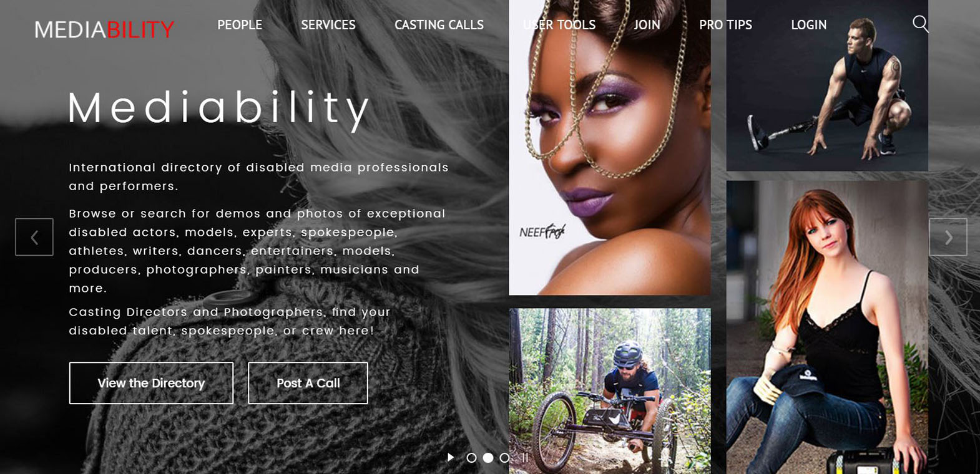Open the People menu
Screen dimensions: 980x474
coord(240,25)
